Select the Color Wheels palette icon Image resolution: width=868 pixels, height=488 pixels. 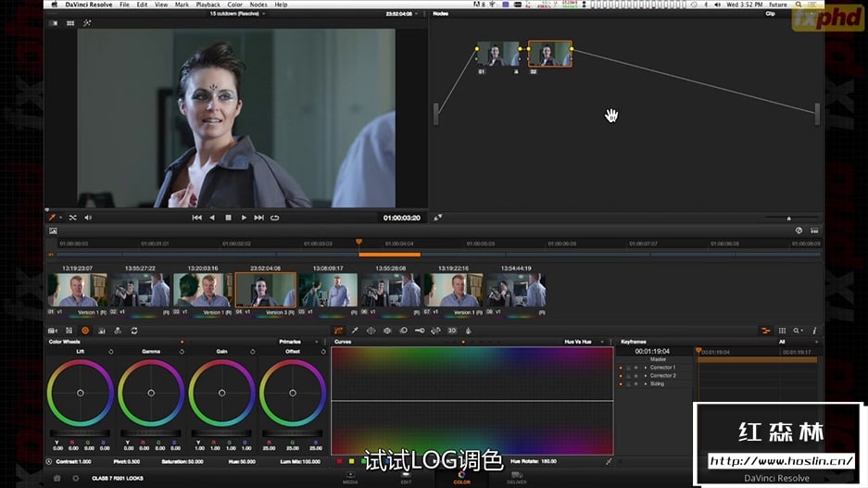point(85,331)
